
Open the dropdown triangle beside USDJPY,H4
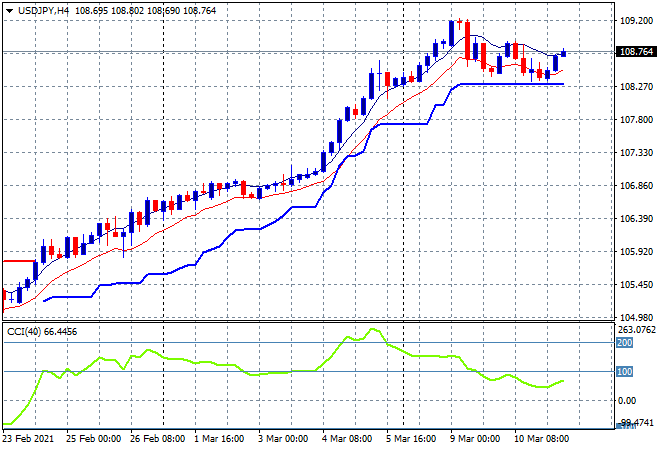click(x=9, y=10)
